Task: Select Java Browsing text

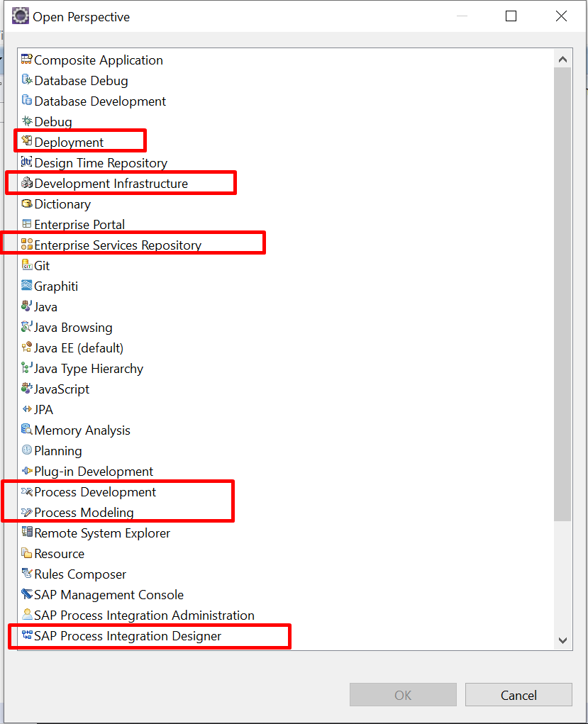Action: pos(73,328)
